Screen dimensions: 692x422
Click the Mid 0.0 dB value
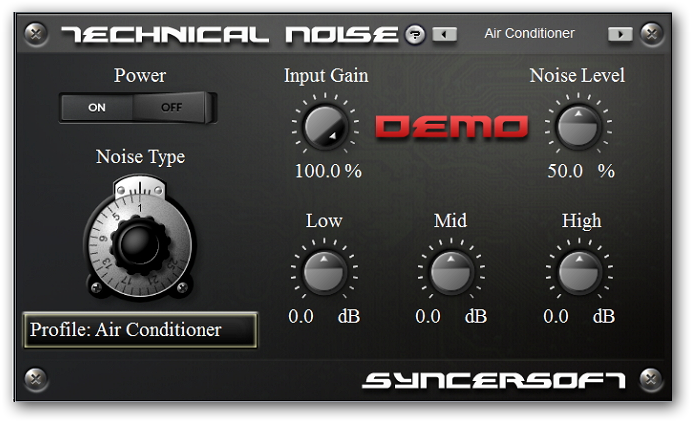point(451,316)
